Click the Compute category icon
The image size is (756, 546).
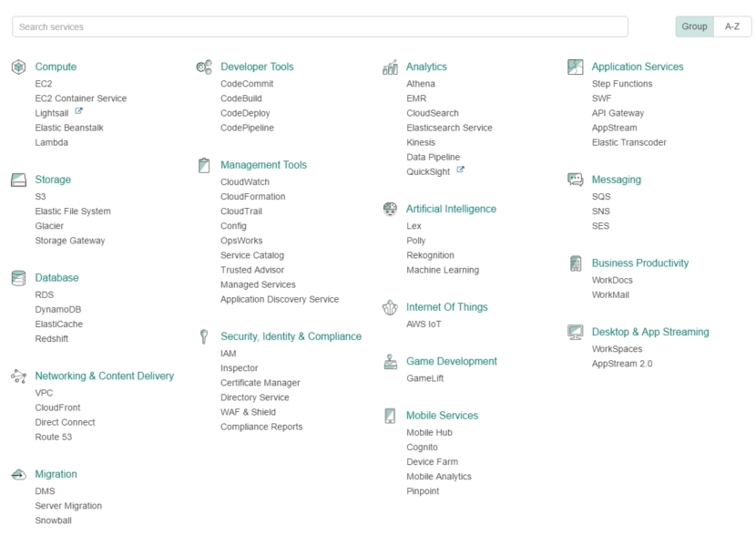coord(18,67)
